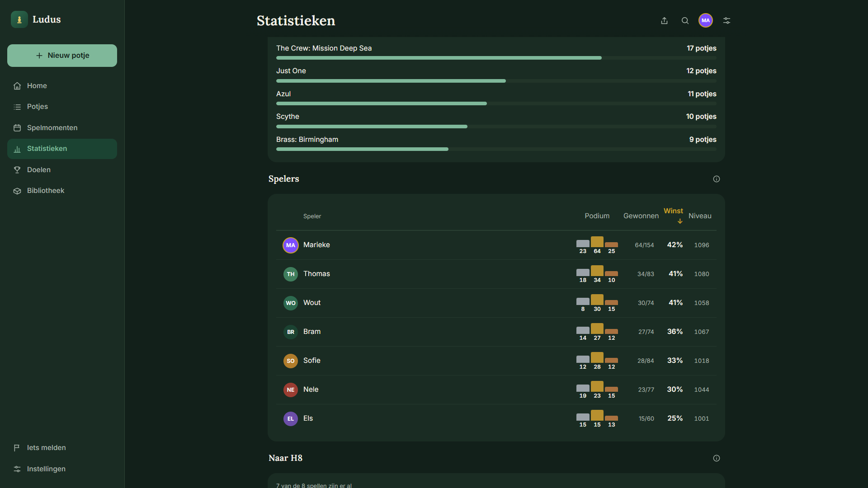
Task: Click the Azul game name
Action: (x=283, y=94)
